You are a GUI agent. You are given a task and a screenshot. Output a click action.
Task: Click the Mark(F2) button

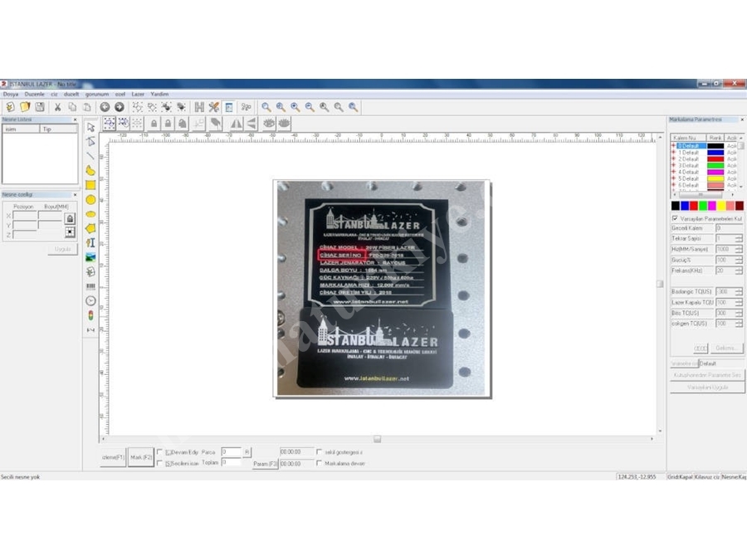[141, 457]
